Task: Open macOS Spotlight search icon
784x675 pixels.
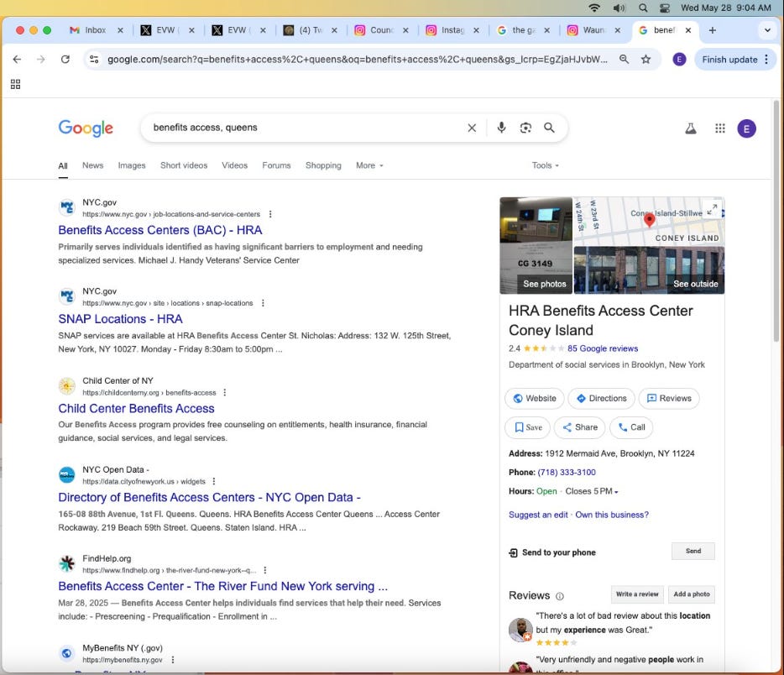Action: click(643, 8)
